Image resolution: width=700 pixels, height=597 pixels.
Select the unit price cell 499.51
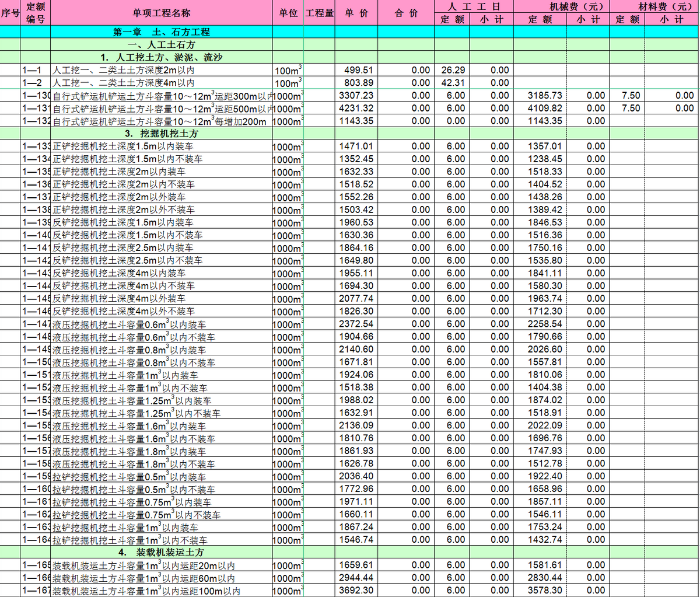356,70
